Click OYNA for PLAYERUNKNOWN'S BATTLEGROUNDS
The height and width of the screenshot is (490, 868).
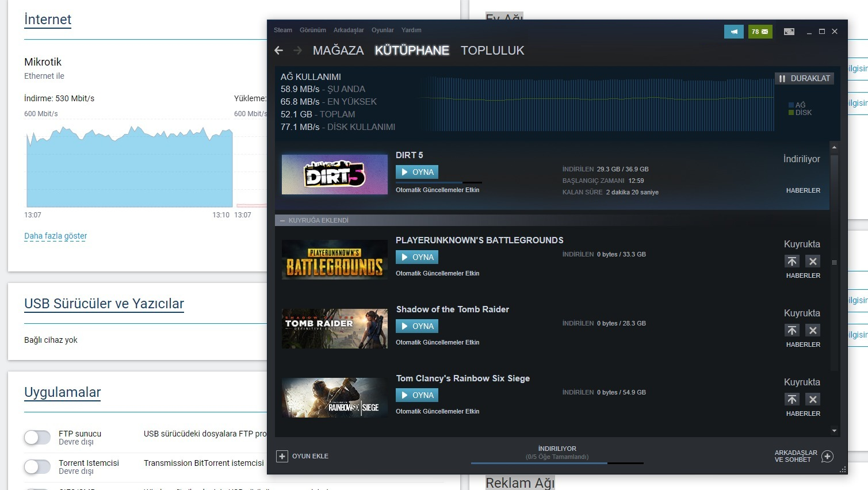417,257
